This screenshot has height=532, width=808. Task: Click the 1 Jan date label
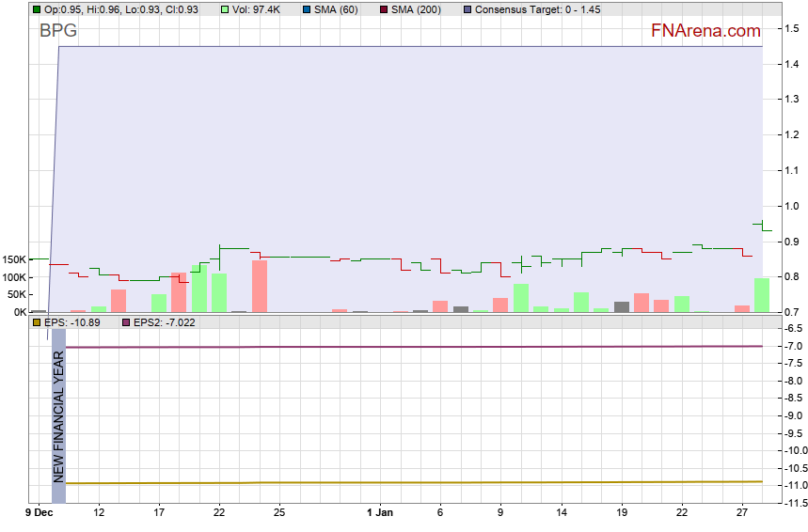point(379,512)
